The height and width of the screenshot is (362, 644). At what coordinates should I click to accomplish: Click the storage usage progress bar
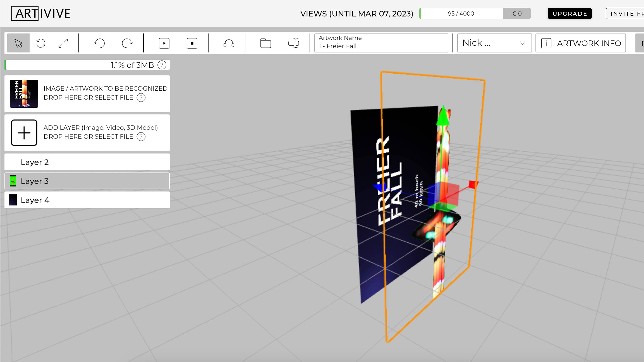(87, 65)
